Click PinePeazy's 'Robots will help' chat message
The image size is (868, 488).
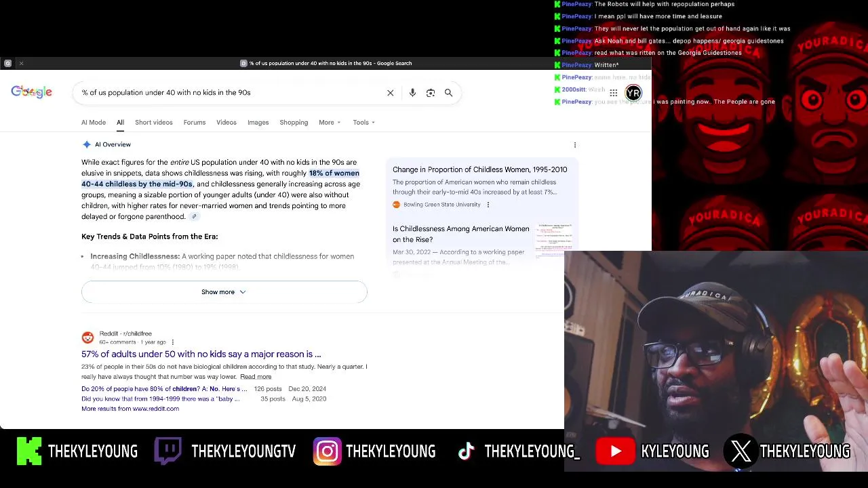(x=664, y=4)
